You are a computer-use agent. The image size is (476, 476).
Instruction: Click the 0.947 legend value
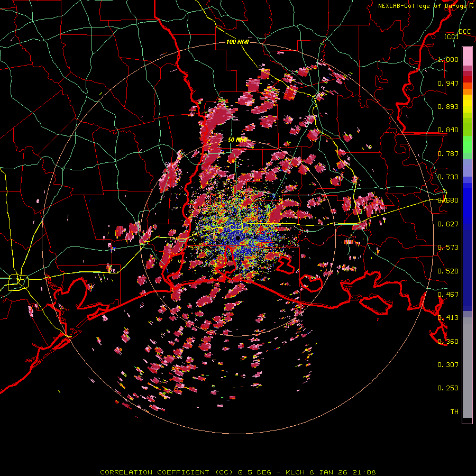pos(448,83)
